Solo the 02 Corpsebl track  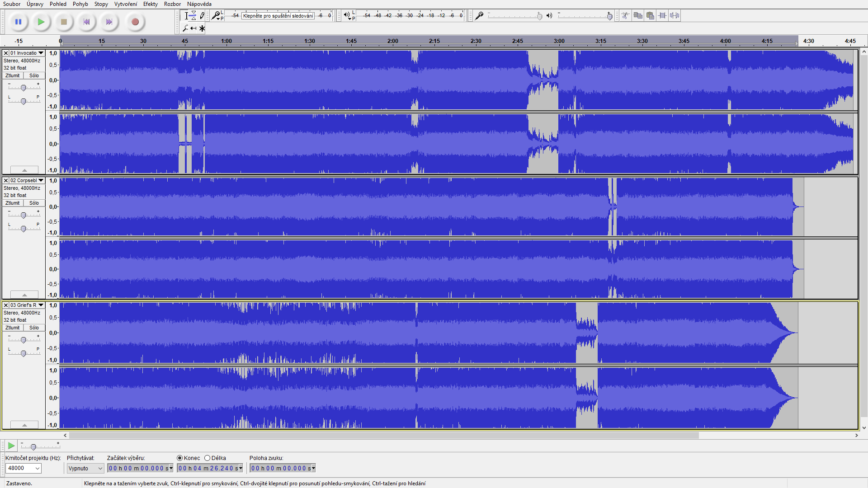click(x=34, y=203)
